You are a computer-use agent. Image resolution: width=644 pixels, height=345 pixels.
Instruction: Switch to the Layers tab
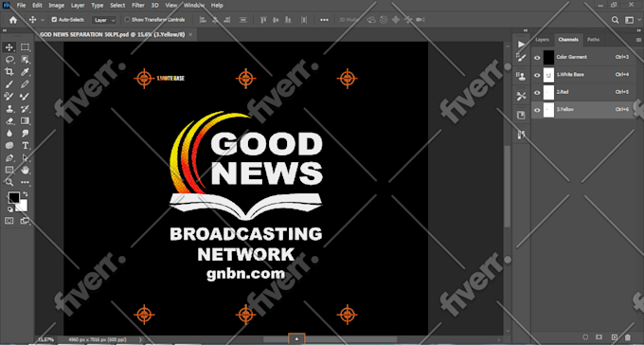click(x=542, y=40)
